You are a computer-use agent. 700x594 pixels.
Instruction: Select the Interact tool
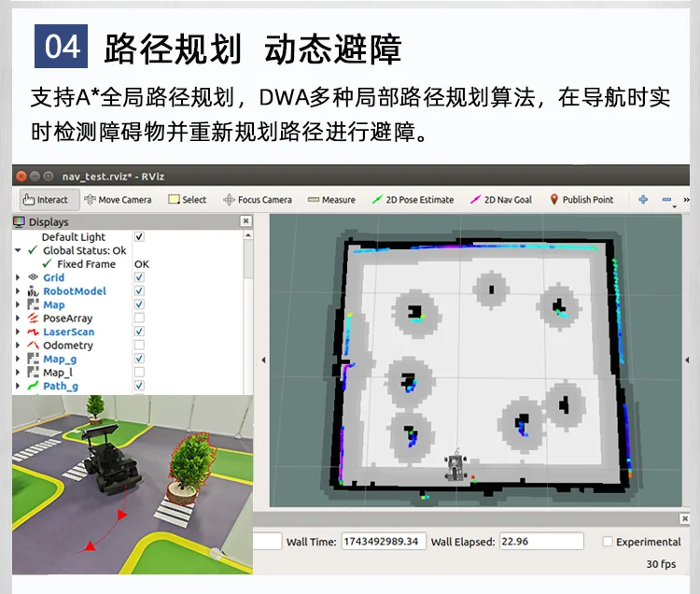click(49, 200)
